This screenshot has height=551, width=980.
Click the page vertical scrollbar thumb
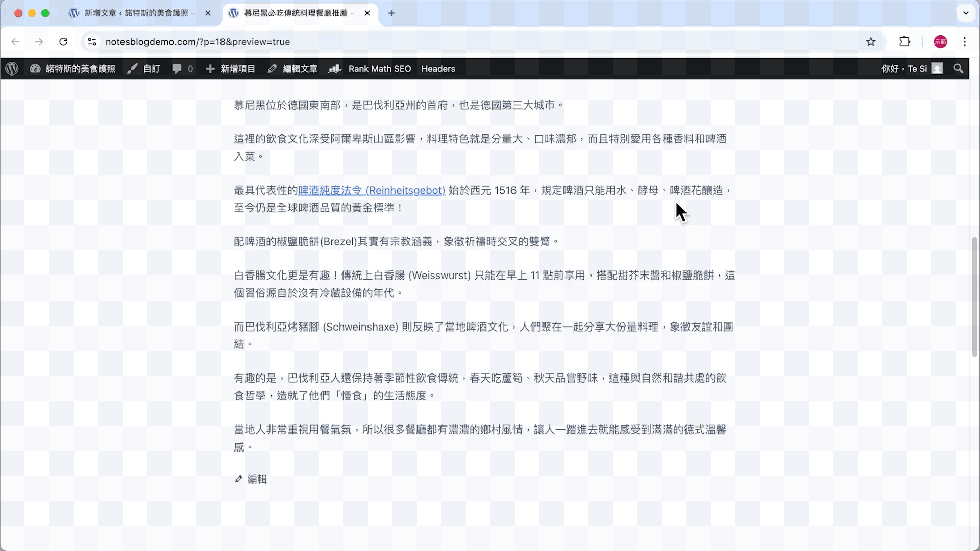pyautogui.click(x=974, y=296)
